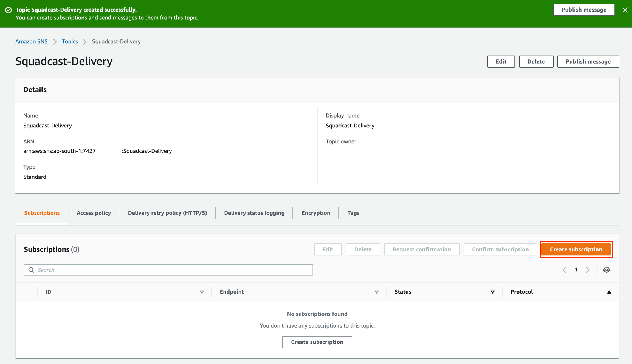
Task: Click the success checkmark icon in banner
Action: click(9, 10)
